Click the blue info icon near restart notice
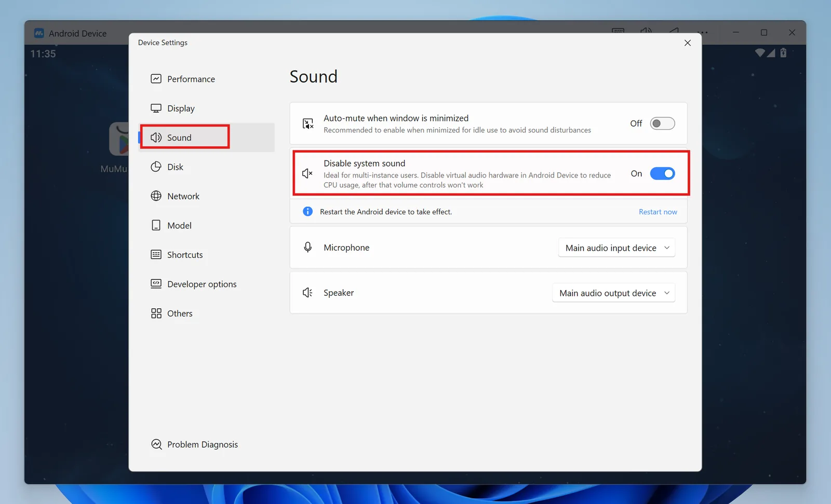 (307, 211)
